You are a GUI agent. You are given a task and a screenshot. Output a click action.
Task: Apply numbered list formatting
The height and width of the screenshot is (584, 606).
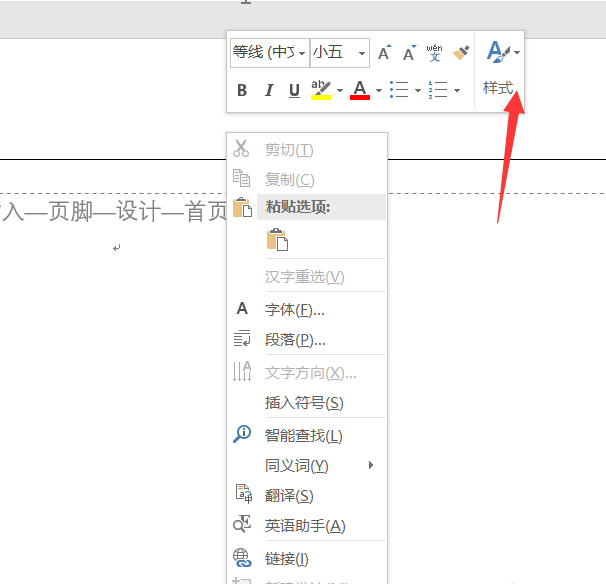point(438,90)
